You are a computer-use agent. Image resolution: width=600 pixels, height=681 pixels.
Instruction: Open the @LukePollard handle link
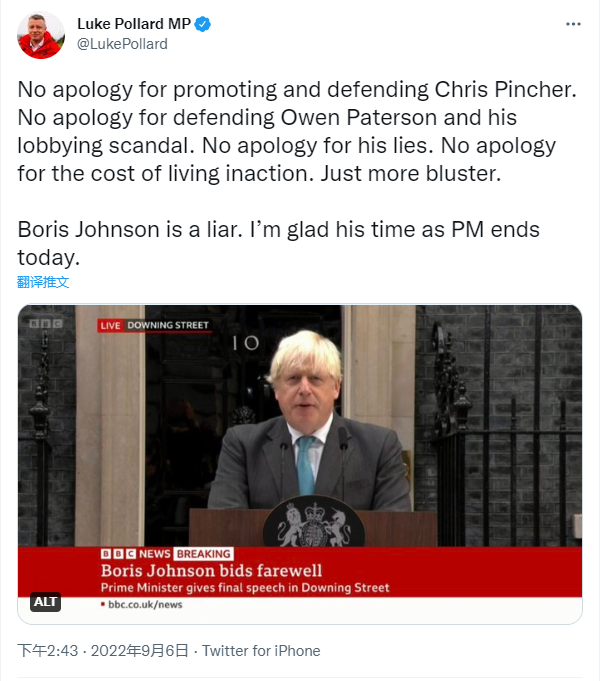click(122, 44)
